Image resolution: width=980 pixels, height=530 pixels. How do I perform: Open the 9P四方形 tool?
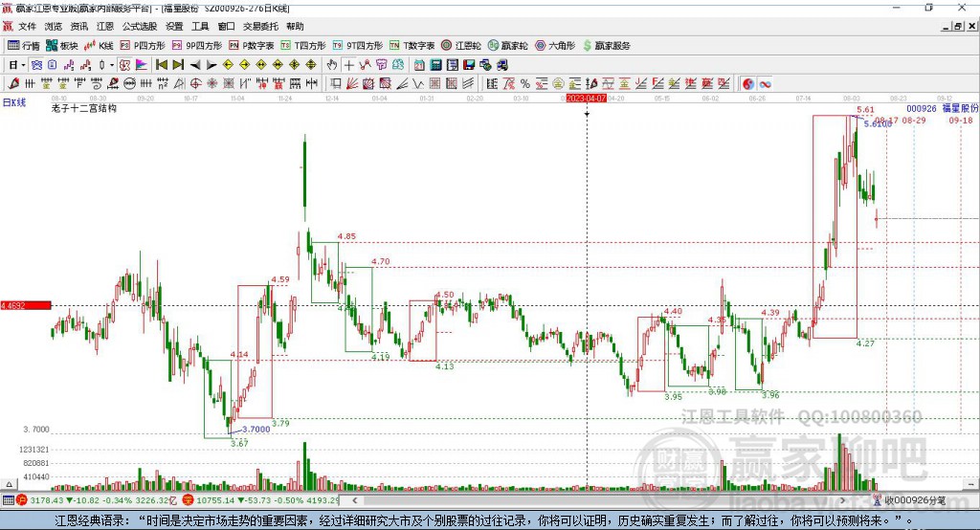[197, 46]
